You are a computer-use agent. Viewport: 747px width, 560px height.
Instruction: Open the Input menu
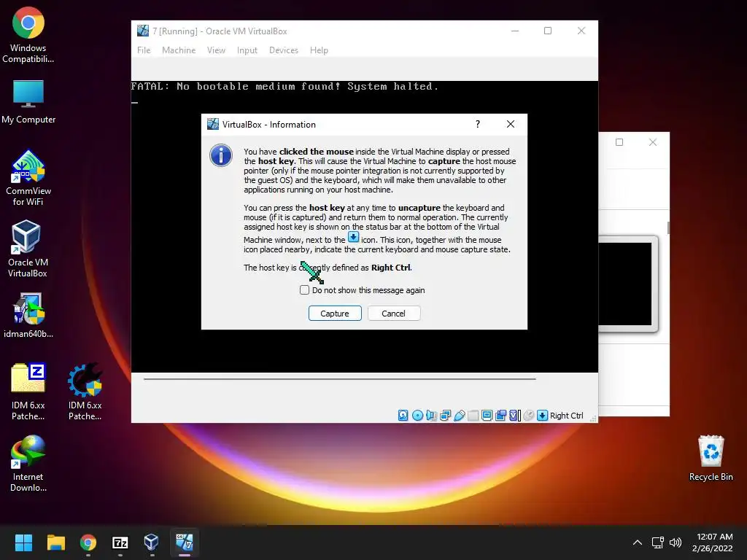247,50
